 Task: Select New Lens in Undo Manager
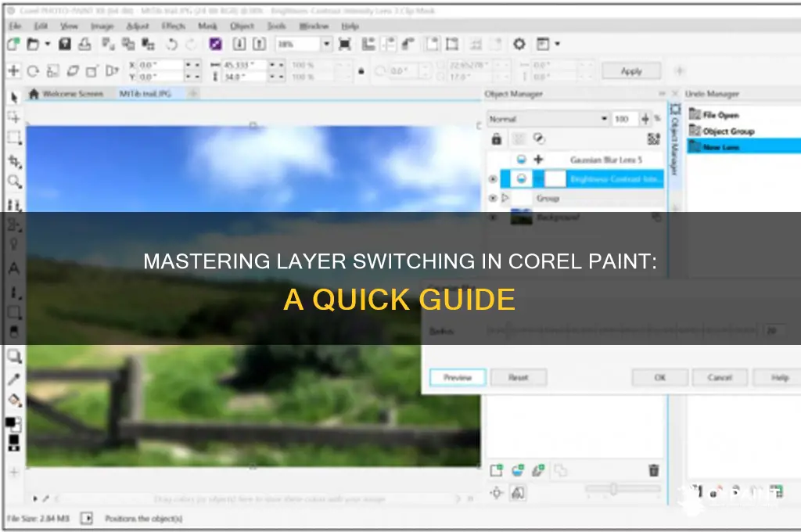click(744, 147)
